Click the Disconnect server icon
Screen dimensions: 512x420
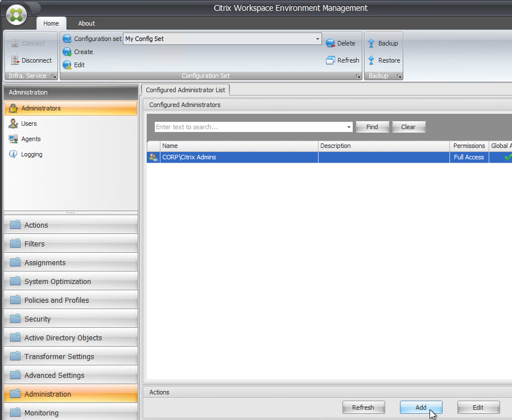pos(15,60)
